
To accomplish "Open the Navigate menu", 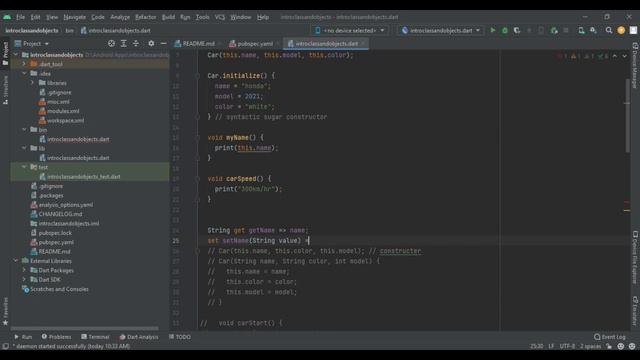I will (x=75, y=17).
